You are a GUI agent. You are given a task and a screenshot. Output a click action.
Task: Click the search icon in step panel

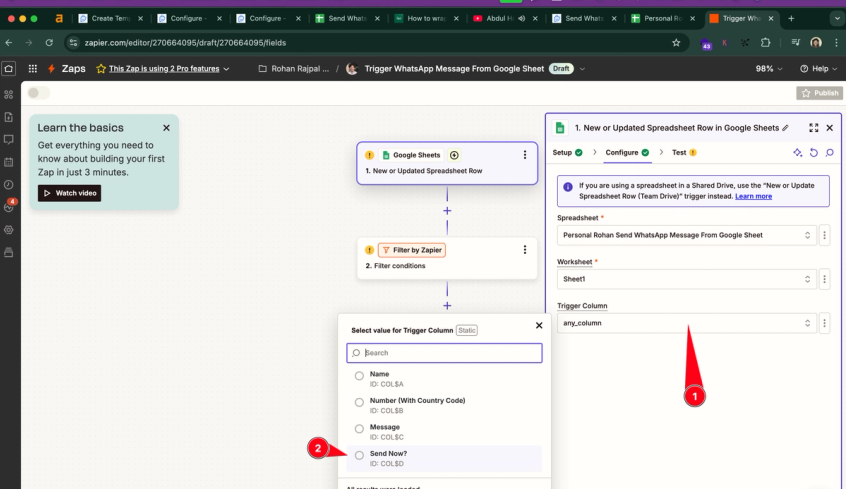pyautogui.click(x=830, y=153)
